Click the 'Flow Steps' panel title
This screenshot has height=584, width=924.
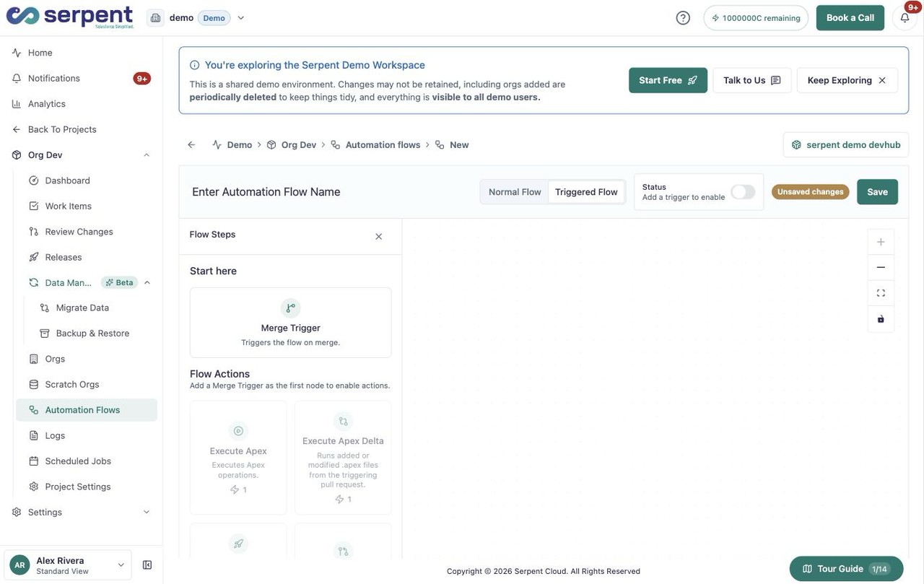(212, 235)
